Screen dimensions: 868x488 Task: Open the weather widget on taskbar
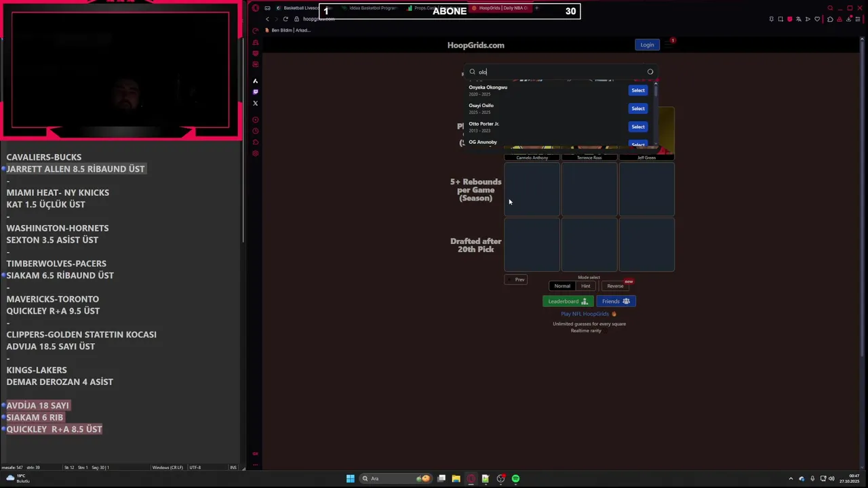click(19, 479)
